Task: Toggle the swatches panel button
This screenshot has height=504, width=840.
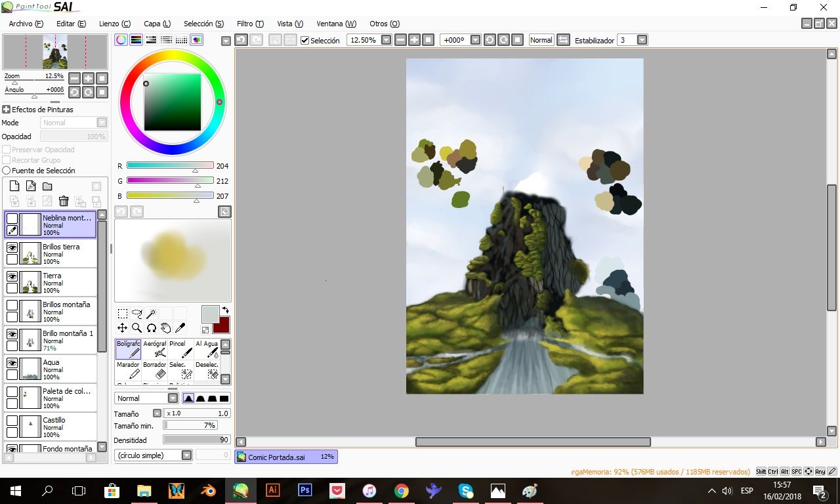Action: coord(181,40)
